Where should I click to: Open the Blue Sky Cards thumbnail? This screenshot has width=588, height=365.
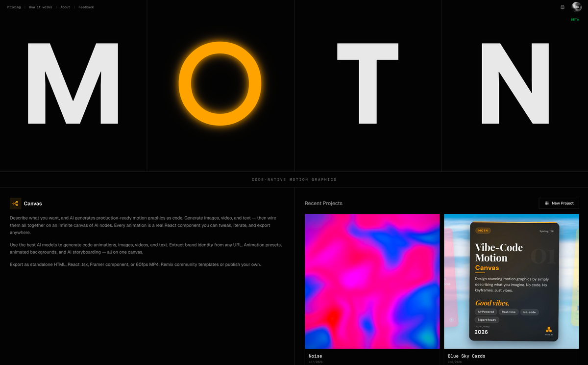(511, 281)
